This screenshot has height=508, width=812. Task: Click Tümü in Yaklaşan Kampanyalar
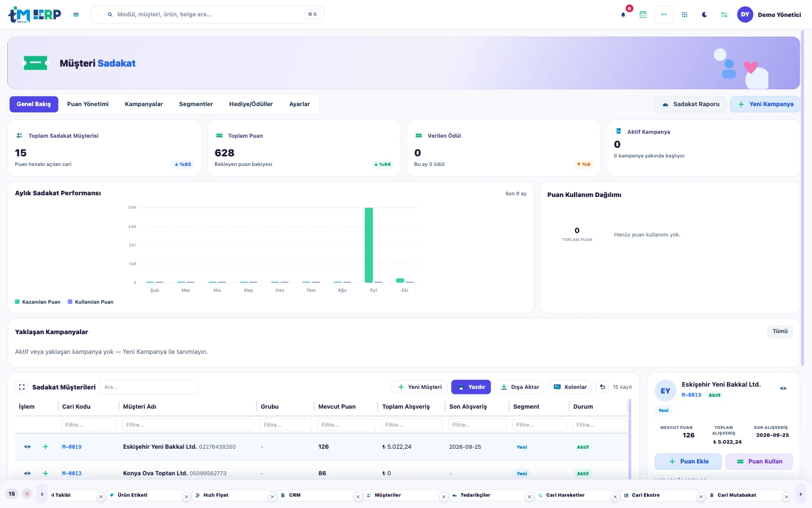coord(780,331)
